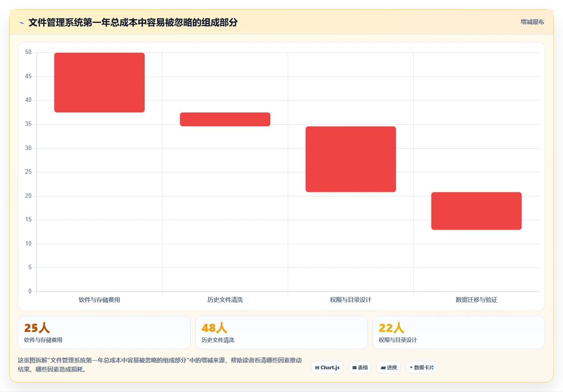Click y-axis tick value 0

coord(30,291)
